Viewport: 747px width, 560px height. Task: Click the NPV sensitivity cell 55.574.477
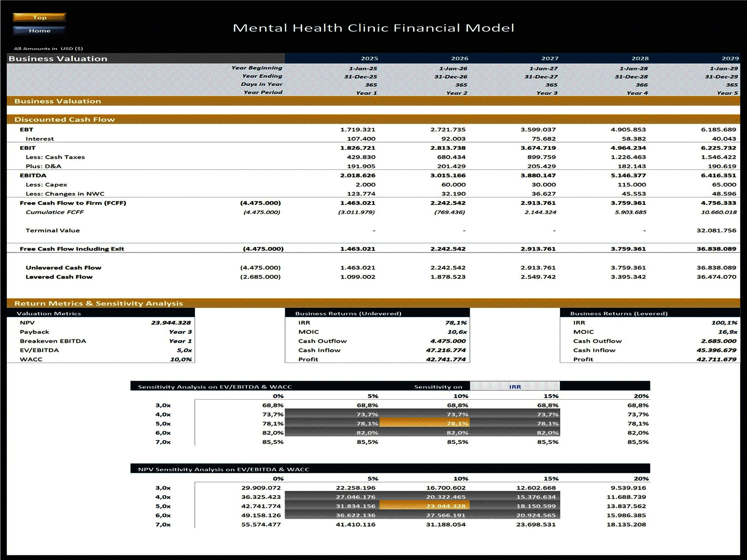(261, 524)
